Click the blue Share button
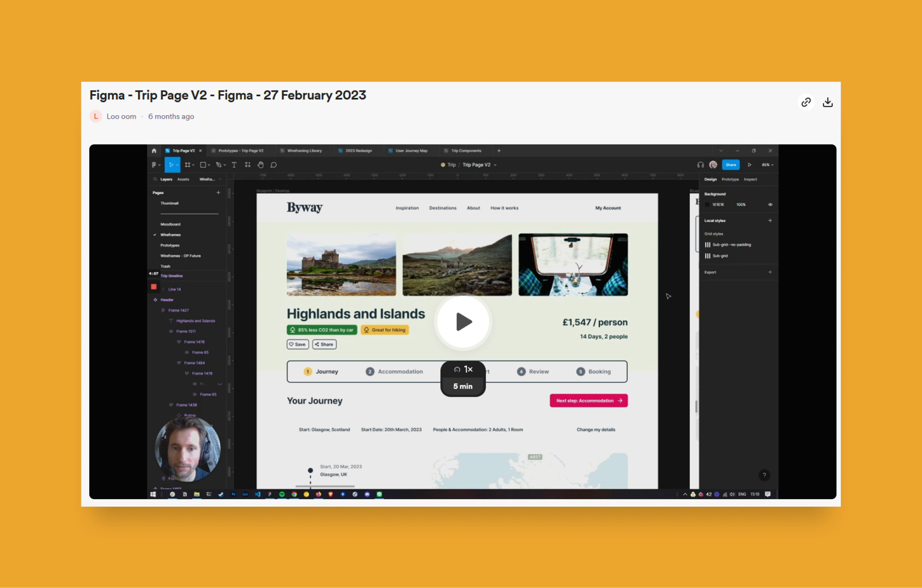Viewport: 922px width, 588px height. pos(731,165)
